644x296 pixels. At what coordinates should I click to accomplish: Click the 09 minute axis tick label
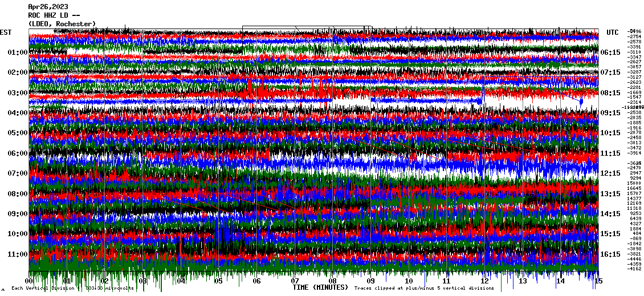point(370,281)
